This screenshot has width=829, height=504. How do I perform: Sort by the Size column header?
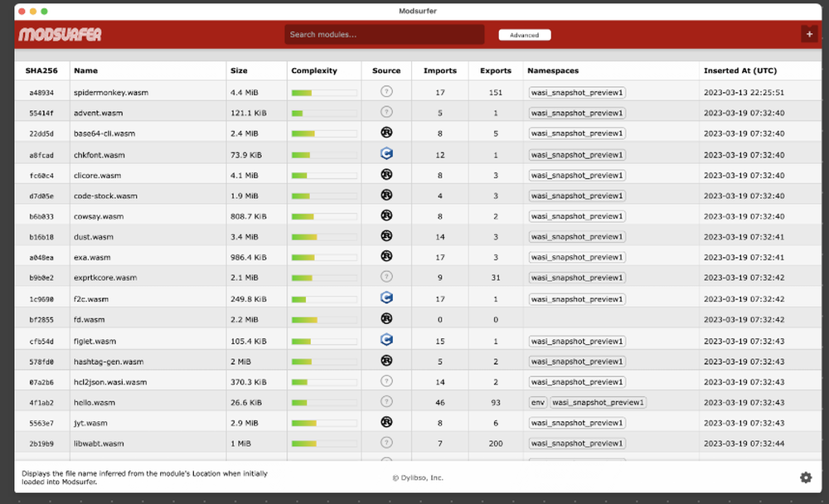pyautogui.click(x=239, y=70)
